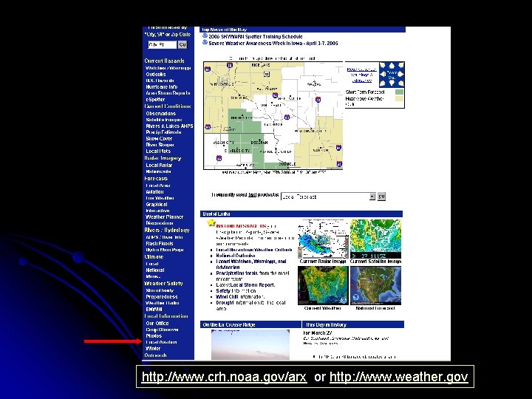Open Outreach sidebar link

point(155,355)
